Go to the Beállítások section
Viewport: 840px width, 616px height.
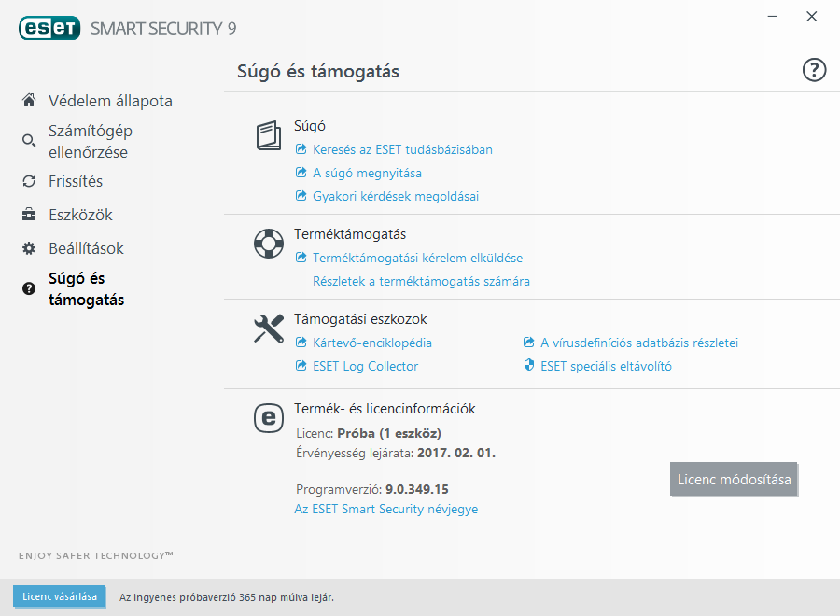pos(86,248)
